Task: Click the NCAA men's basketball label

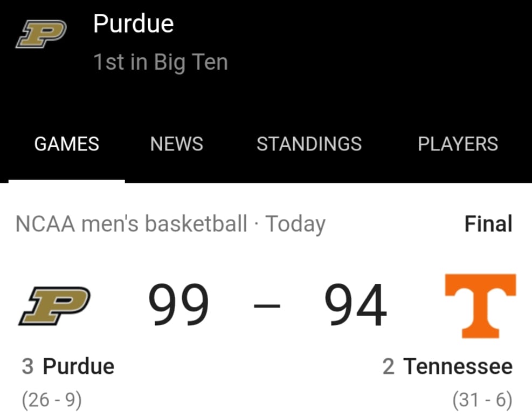Action: [x=132, y=224]
